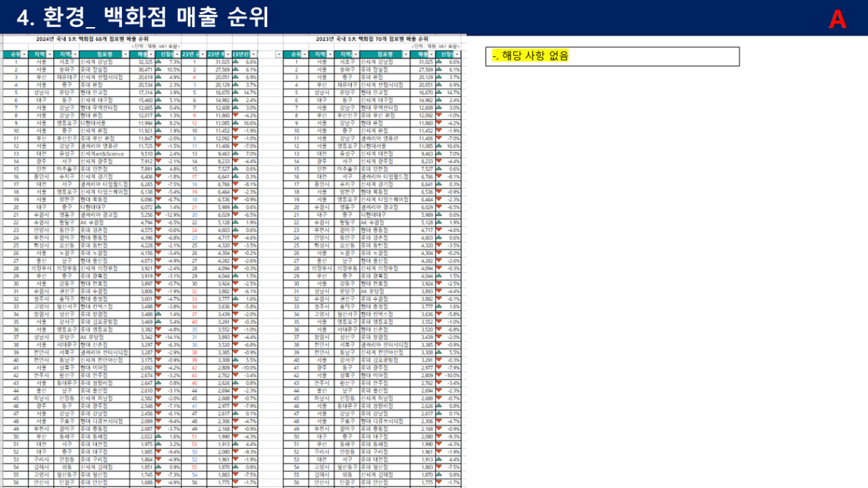Open the 점포명 filter dropdown in the 2024 table
The height and width of the screenshot is (488, 868).
126,54
